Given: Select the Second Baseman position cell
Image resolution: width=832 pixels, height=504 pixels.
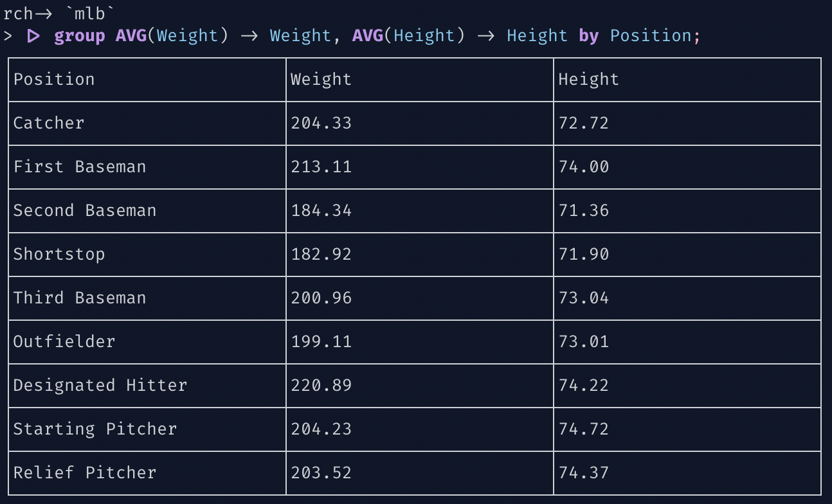Looking at the screenshot, I should (x=85, y=211).
